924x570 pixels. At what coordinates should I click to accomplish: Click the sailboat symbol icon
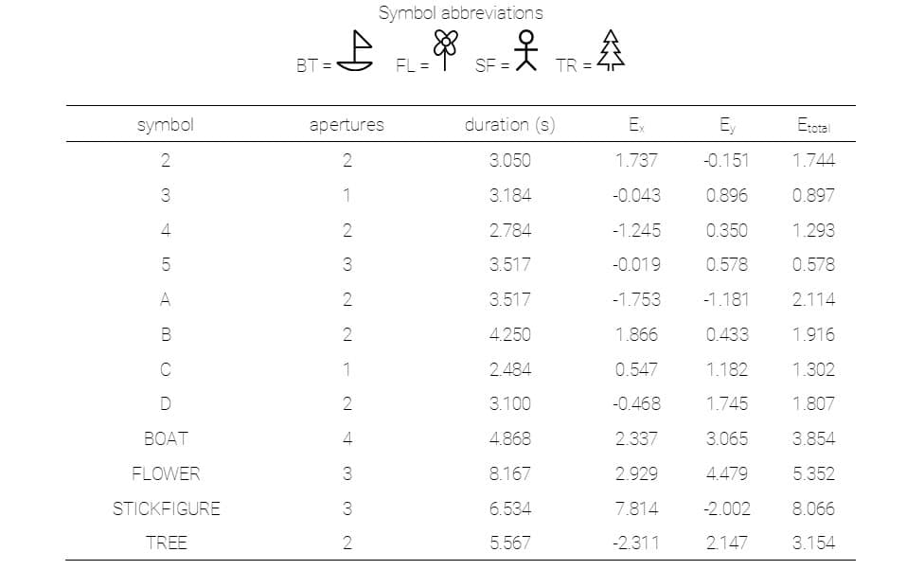[355, 51]
